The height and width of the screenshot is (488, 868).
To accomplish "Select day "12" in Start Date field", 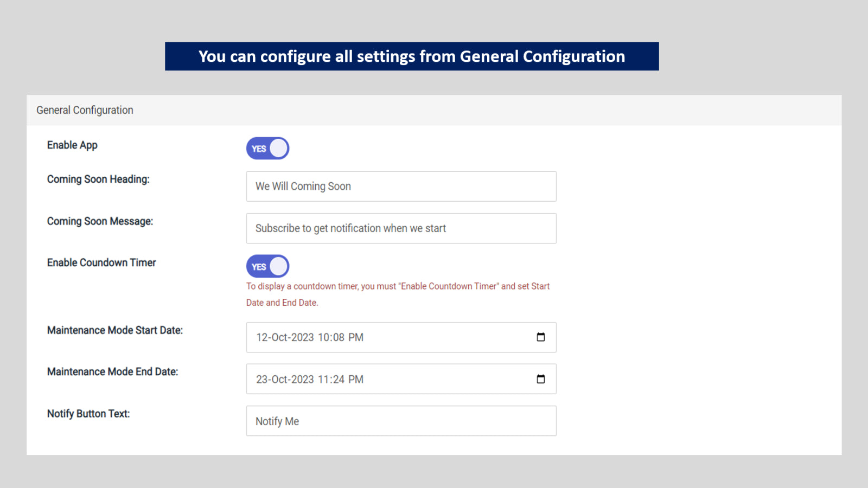I will (x=263, y=337).
